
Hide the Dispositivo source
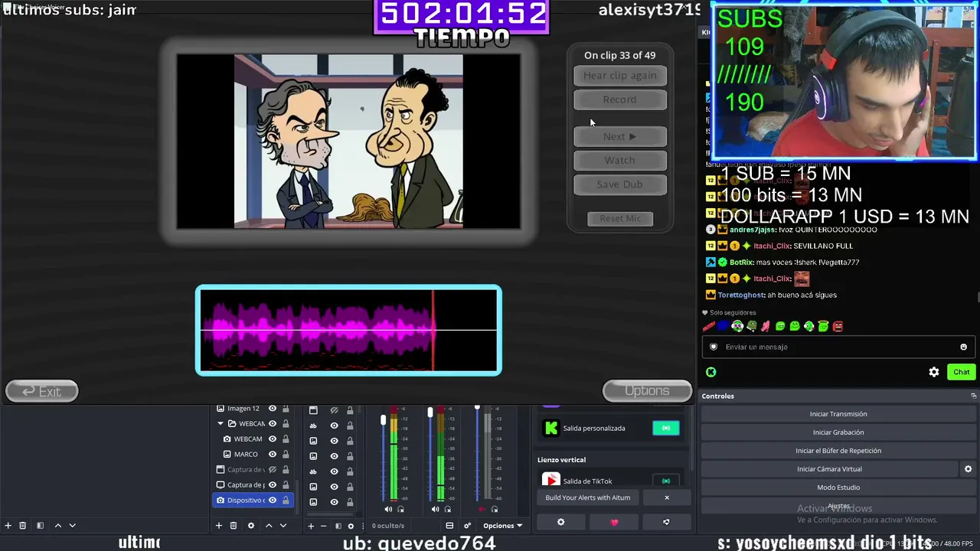[272, 500]
